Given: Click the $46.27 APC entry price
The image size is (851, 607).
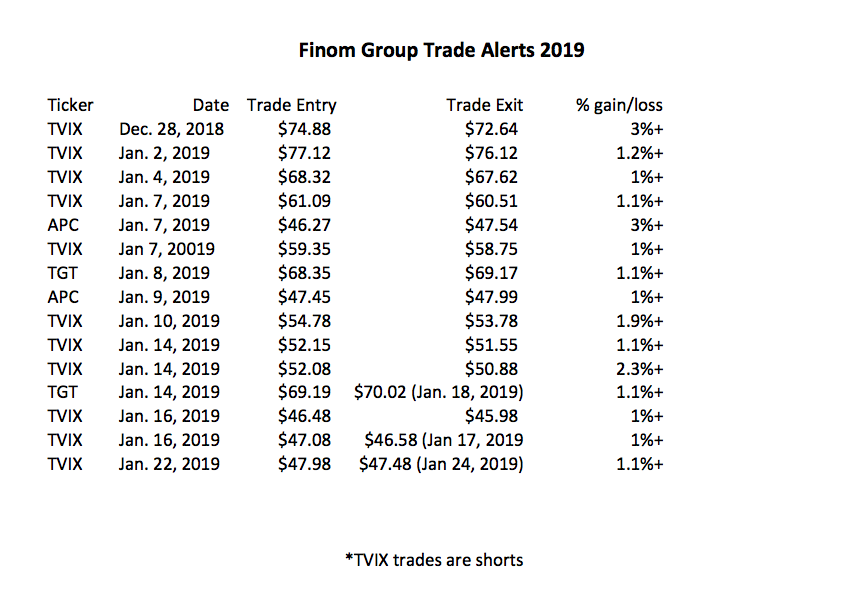Looking at the screenshot, I should [x=304, y=225].
